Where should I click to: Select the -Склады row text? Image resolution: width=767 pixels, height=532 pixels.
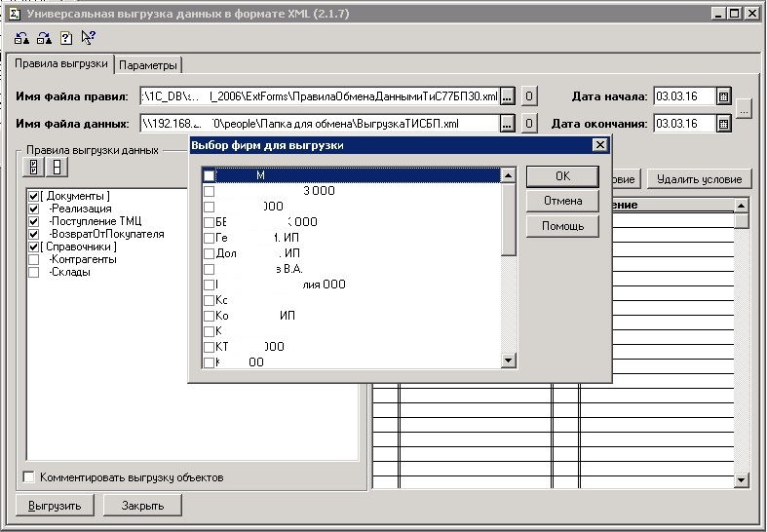pos(69,273)
